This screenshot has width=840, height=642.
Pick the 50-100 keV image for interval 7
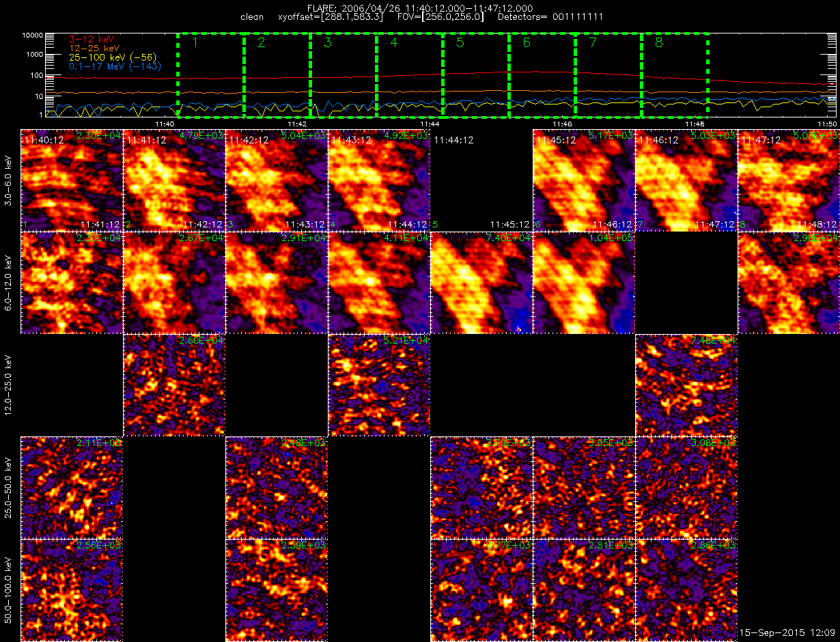tap(687, 590)
